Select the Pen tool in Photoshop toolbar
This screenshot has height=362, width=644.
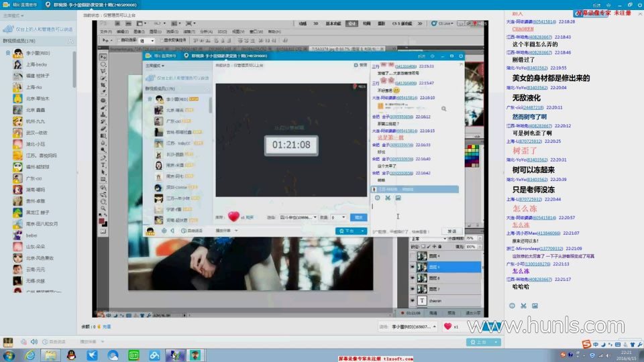[103, 158]
